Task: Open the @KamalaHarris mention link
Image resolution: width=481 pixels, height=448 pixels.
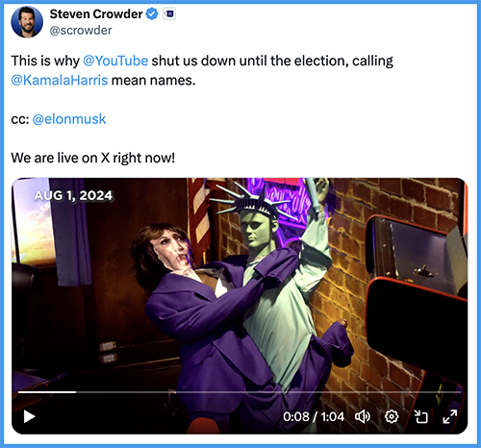Action: click(x=60, y=80)
